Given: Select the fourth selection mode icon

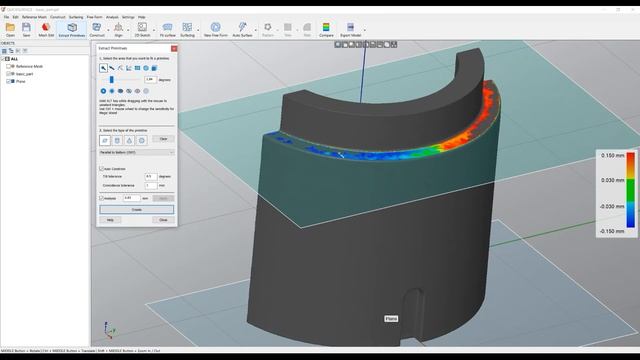Looking at the screenshot, I should click(x=129, y=91).
